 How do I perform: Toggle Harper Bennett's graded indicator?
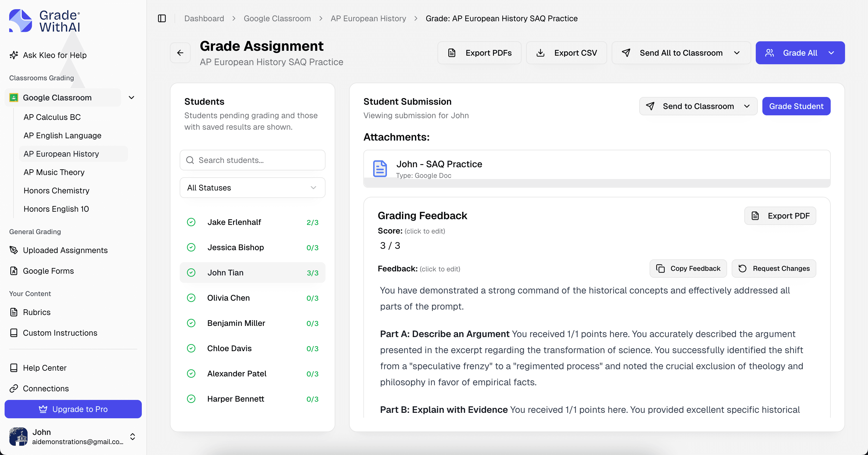(191, 399)
